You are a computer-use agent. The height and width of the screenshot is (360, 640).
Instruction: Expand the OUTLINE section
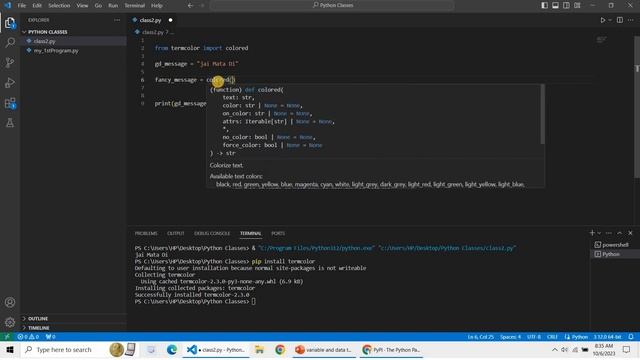(73, 318)
